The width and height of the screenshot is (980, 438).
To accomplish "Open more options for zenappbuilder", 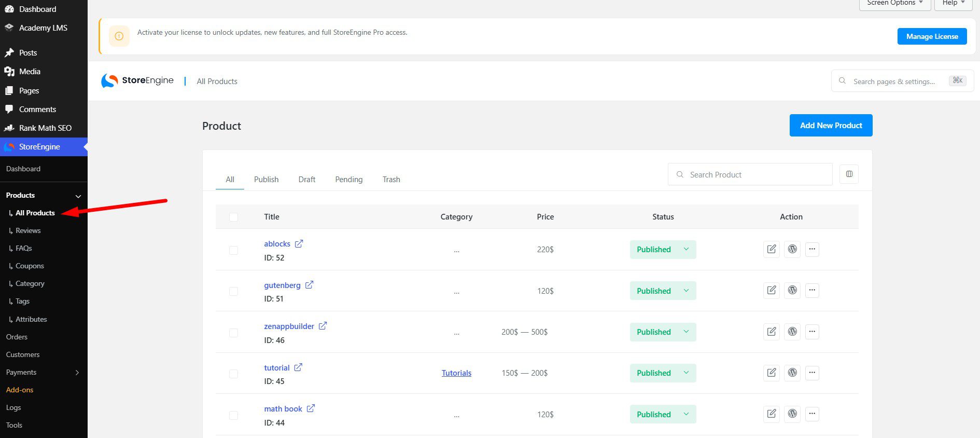I will click(x=812, y=332).
